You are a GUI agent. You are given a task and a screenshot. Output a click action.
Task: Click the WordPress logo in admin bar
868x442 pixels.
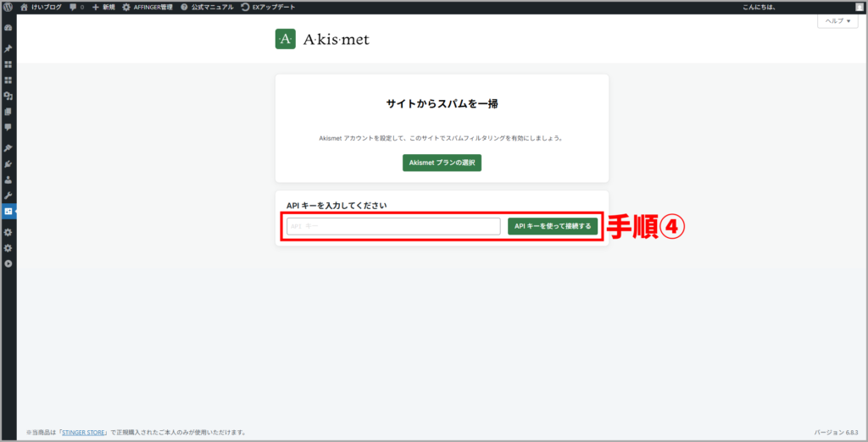tap(8, 7)
